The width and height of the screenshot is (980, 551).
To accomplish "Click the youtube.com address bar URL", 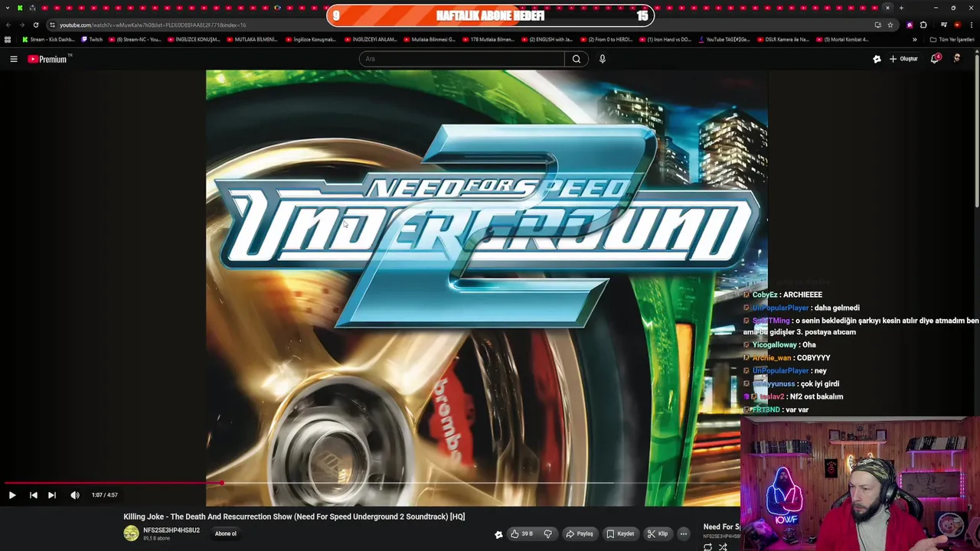I will [152, 24].
